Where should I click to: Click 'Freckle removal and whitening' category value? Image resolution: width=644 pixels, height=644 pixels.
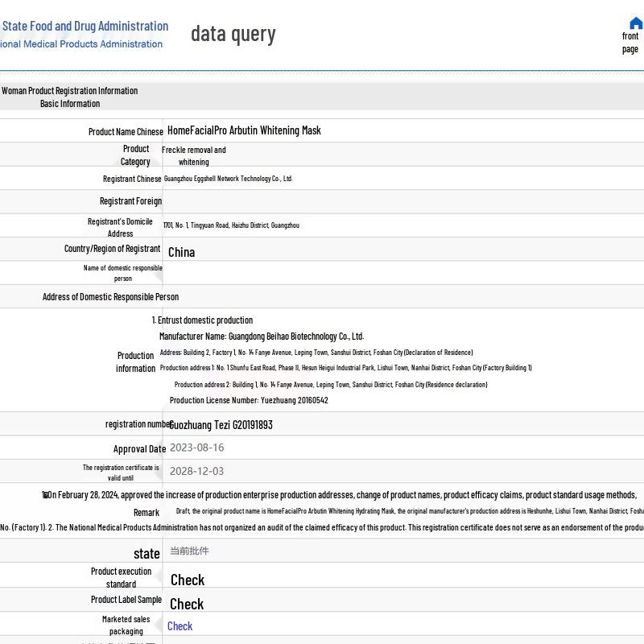pos(193,155)
